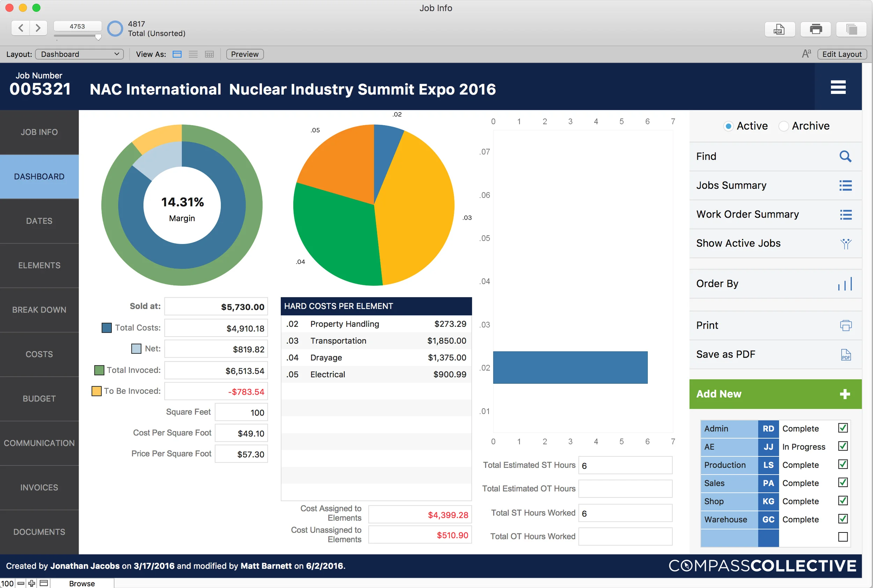Switch to List view in View As
Image resolution: width=873 pixels, height=588 pixels.
coord(193,54)
